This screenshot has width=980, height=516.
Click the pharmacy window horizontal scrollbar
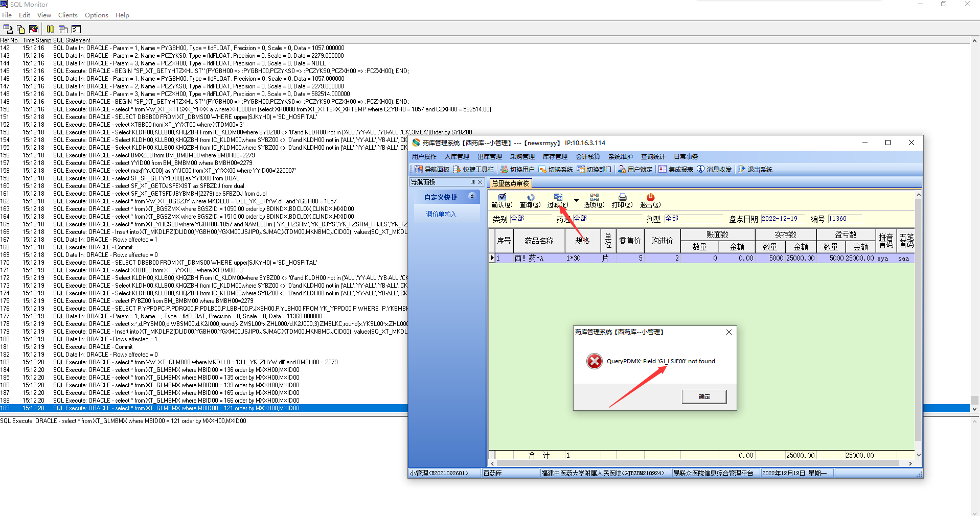tap(701, 463)
